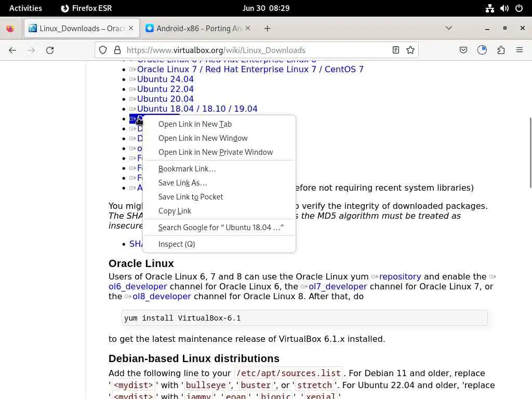
Task: Click 'Debian-based Linux distributions' heading
Action: pyautogui.click(x=194, y=358)
